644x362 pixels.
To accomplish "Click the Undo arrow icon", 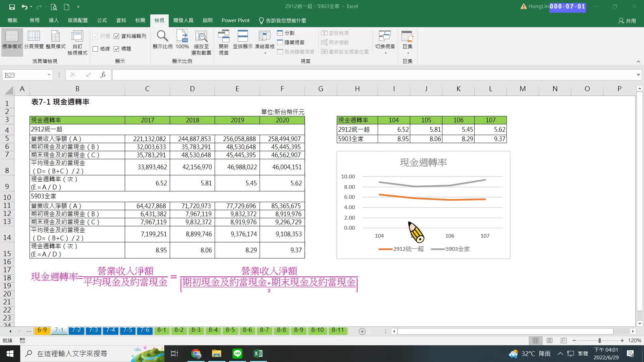I will point(24,7).
